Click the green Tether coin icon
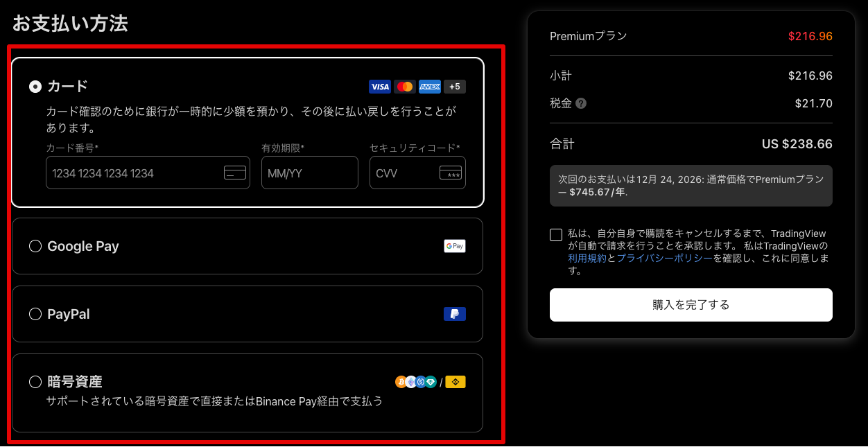 pyautogui.click(x=431, y=382)
